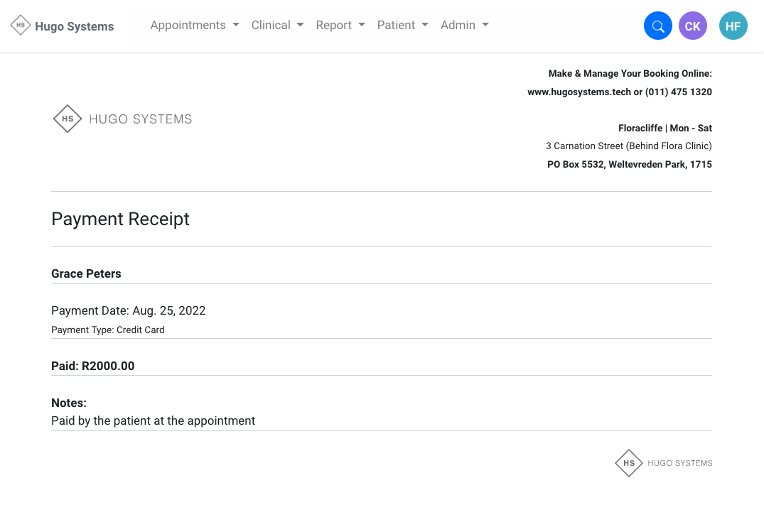Expand the Clinical dropdown menu
Viewport: 764px width, 532px height.
tap(277, 26)
